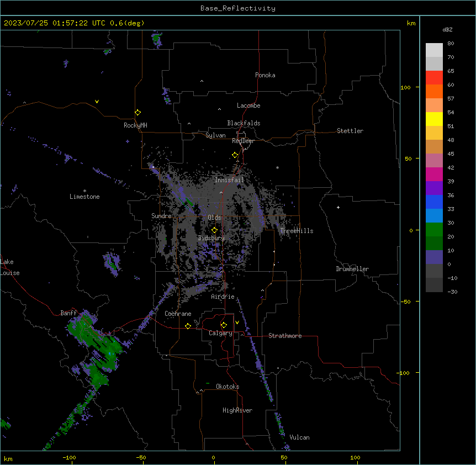Screen dimensions: 476x465
Task: Select the Base_Reflectivity title text
Action: tap(238, 8)
